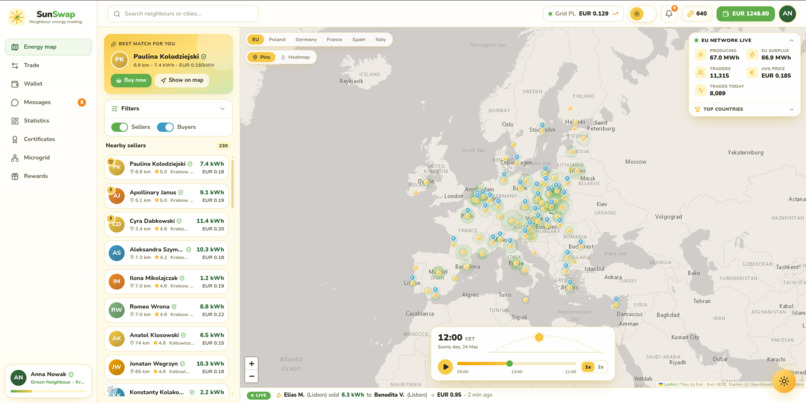Click the EU Surplus lightning icon

point(752,55)
